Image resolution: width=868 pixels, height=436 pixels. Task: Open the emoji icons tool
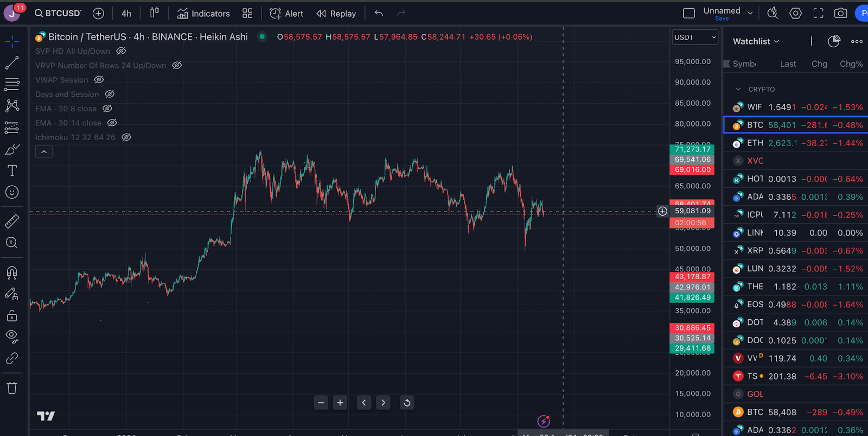point(12,192)
